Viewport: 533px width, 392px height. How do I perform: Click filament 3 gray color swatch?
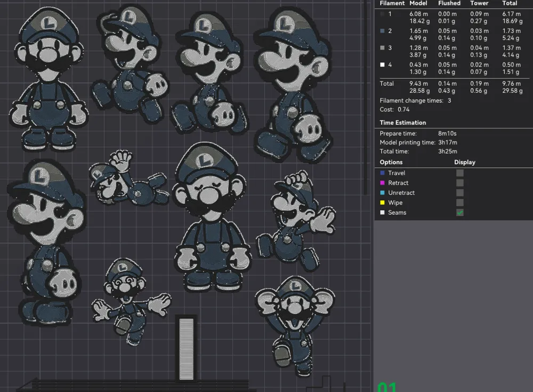(382, 48)
